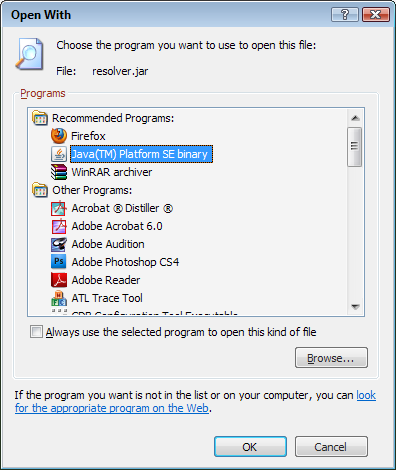The image size is (396, 470).
Task: Click the Java Platform SE binary icon
Action: click(x=59, y=154)
